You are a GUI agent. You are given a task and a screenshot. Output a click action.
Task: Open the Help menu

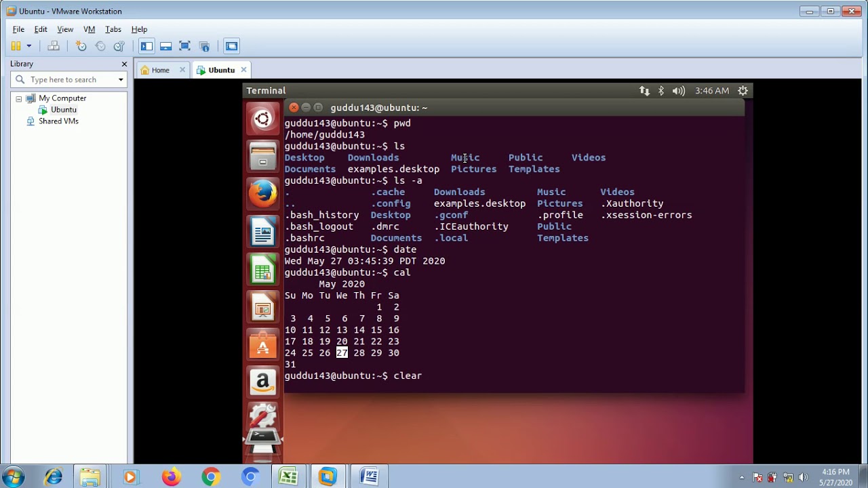tap(139, 29)
